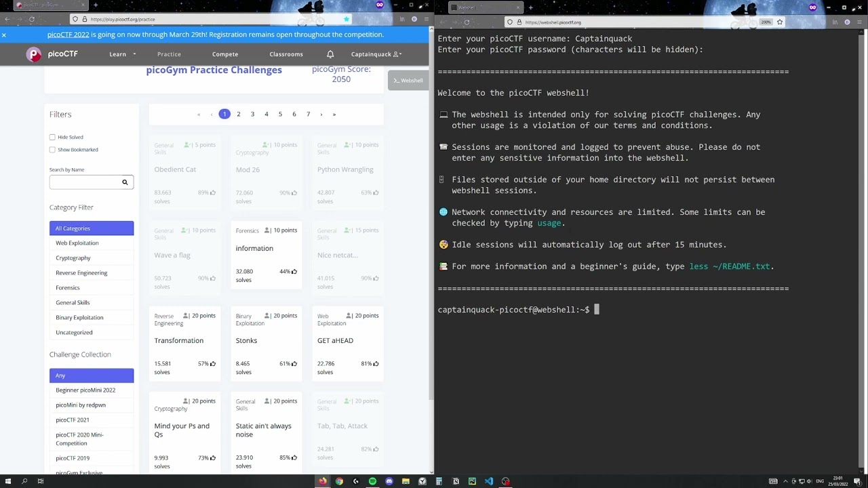Jump to first page using double chevron

[199, 115]
